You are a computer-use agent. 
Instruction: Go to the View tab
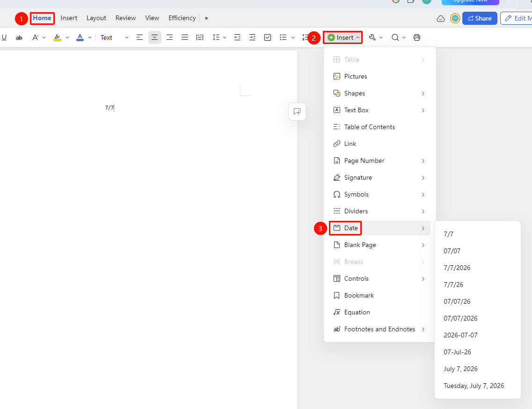pyautogui.click(x=152, y=18)
